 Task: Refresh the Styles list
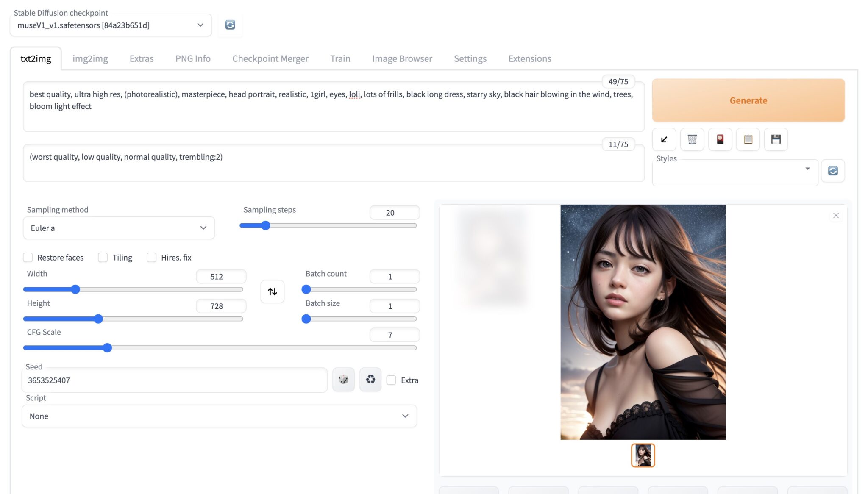(x=833, y=171)
